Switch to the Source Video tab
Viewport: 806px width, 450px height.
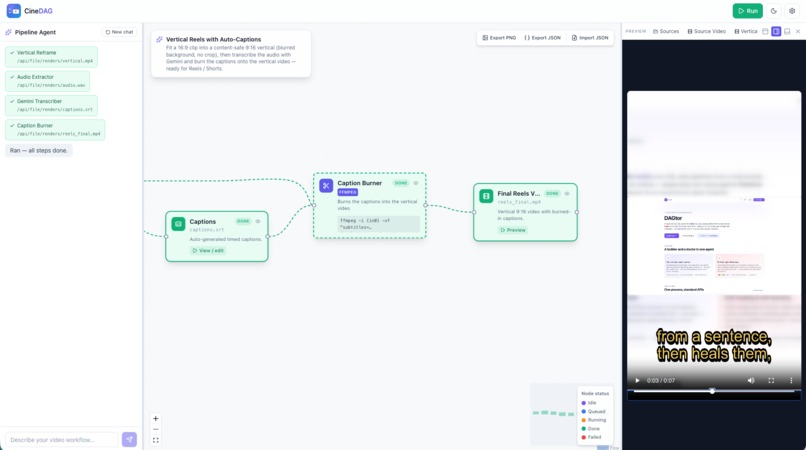click(x=707, y=31)
